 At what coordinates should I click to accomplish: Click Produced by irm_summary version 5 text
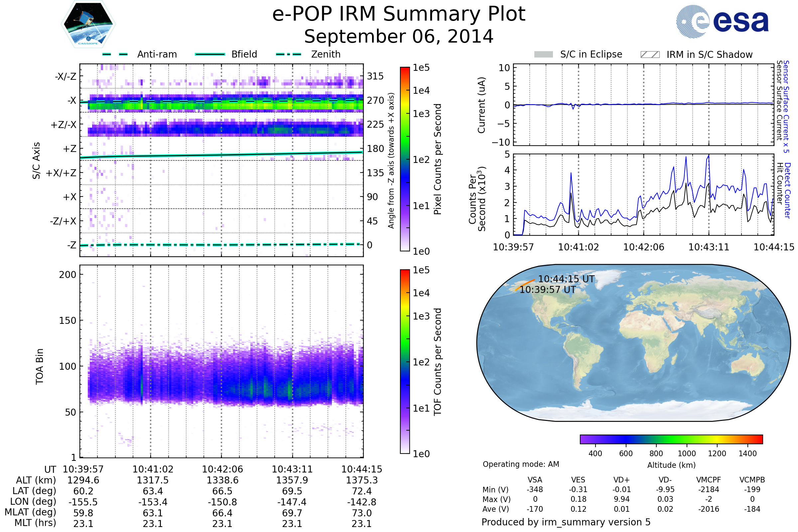click(566, 522)
